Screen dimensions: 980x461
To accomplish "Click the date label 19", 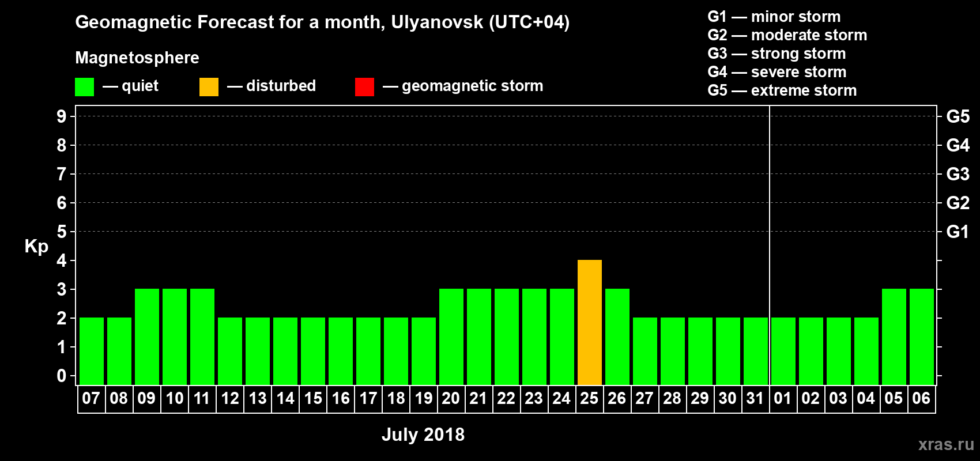I will coord(423,398).
